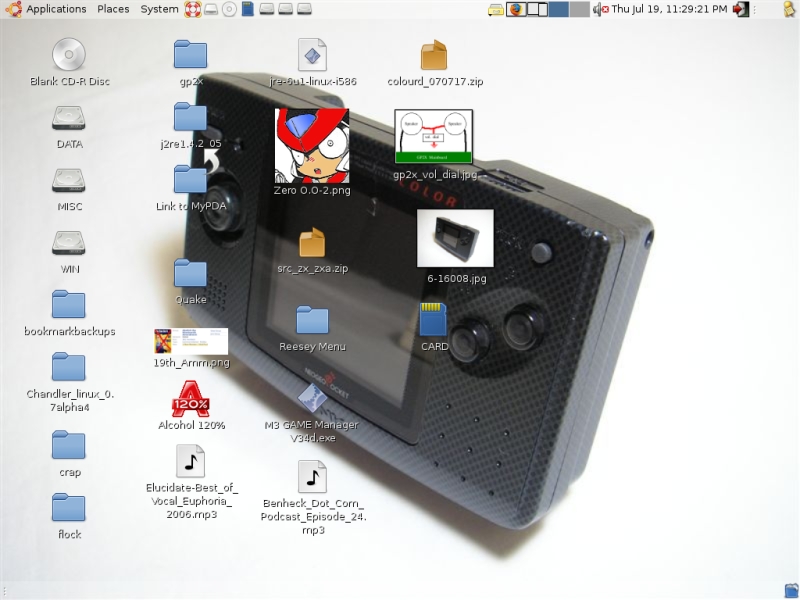Screen dimensions: 800x600
Task: Select the Reesey Menu folder
Action: click(312, 320)
